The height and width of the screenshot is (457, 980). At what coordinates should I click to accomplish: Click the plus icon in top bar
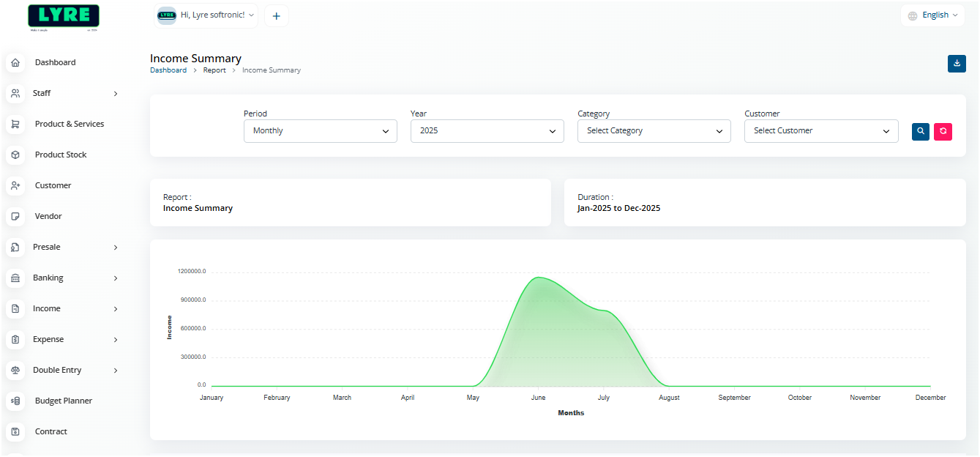click(x=276, y=16)
